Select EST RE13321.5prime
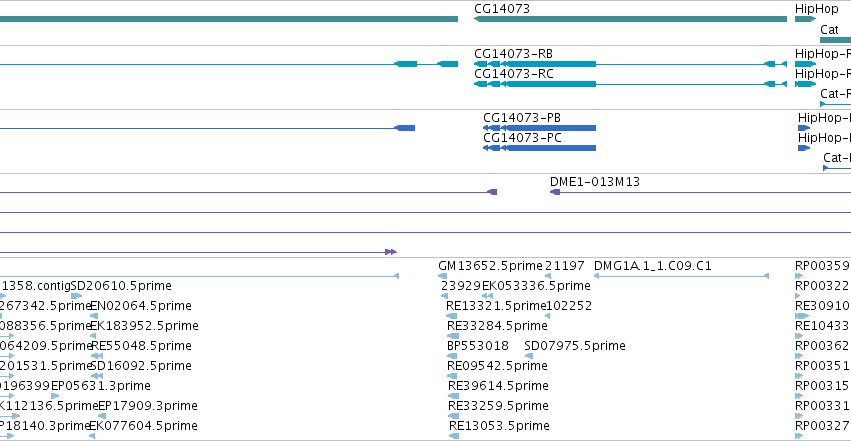The image size is (851, 441). tap(496, 306)
